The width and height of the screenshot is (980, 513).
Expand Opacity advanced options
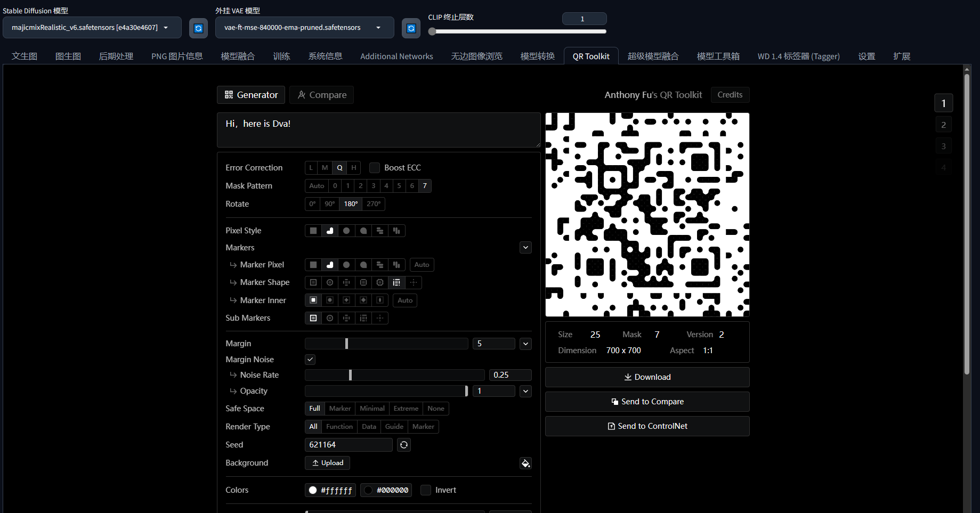tap(525, 392)
